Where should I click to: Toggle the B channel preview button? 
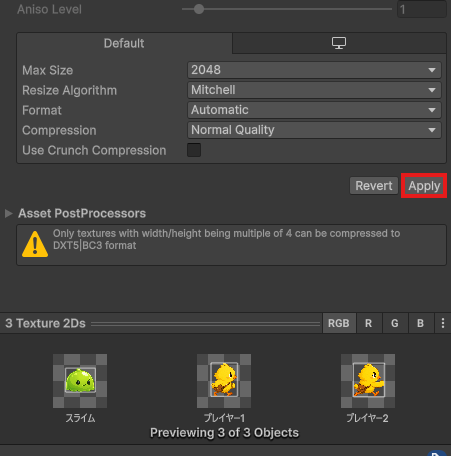click(421, 323)
